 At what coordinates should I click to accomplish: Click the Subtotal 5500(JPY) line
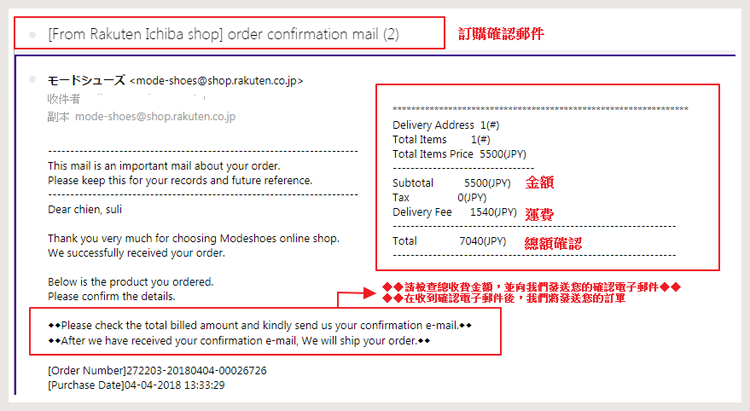point(452,183)
